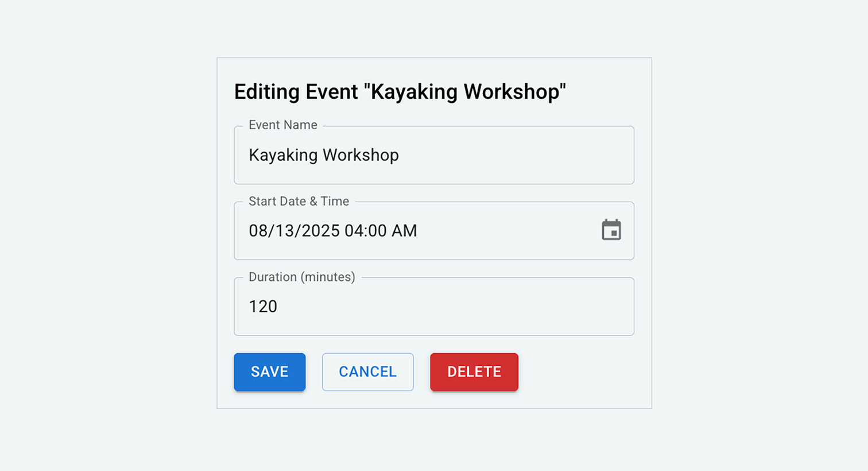Click the "Start Date & Time" field label
Screen dimensions: 868x471
299,202
